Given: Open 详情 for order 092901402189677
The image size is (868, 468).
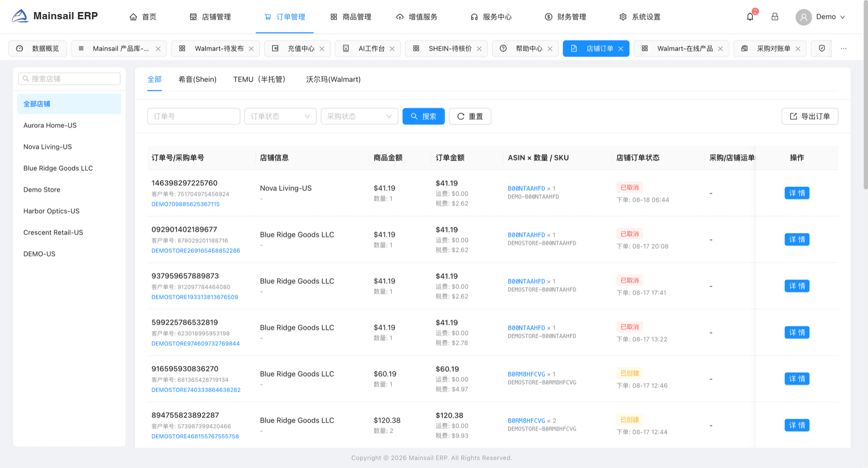Looking at the screenshot, I should pos(797,240).
